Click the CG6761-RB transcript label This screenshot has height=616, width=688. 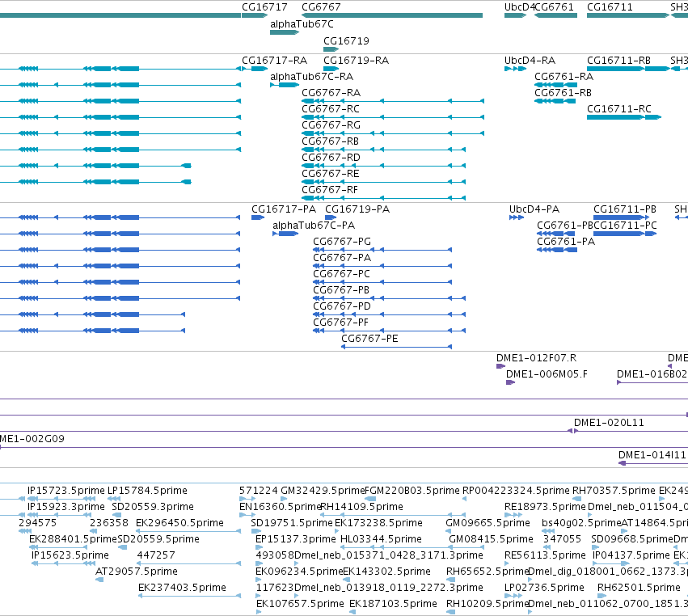point(563,93)
